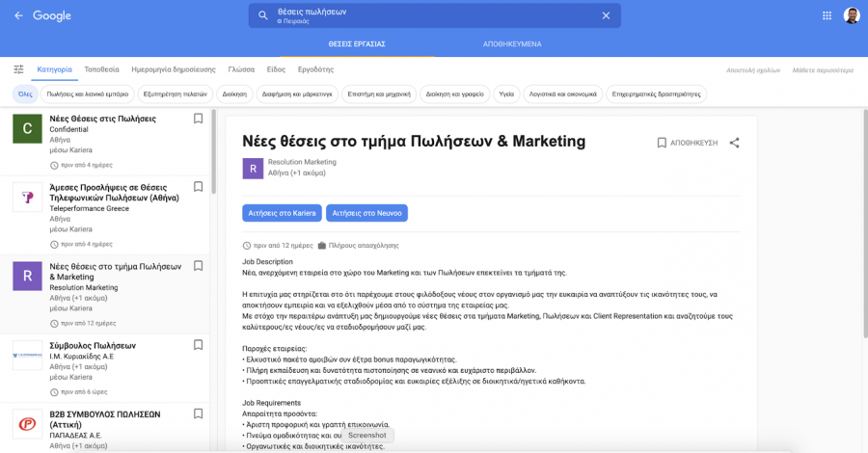This screenshot has height=453, width=868.
Task: Switch to the ΑΠΟΘΗΚΕΥΜΕΝΑ tab
Action: (x=512, y=44)
